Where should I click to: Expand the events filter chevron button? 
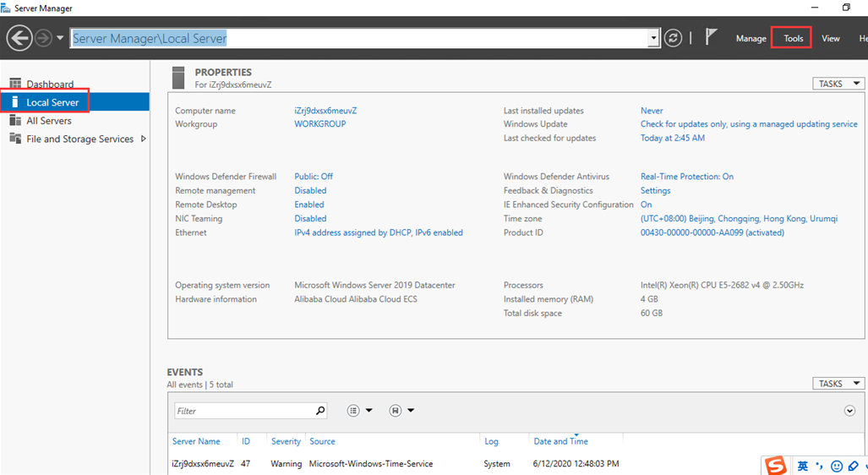tap(849, 411)
